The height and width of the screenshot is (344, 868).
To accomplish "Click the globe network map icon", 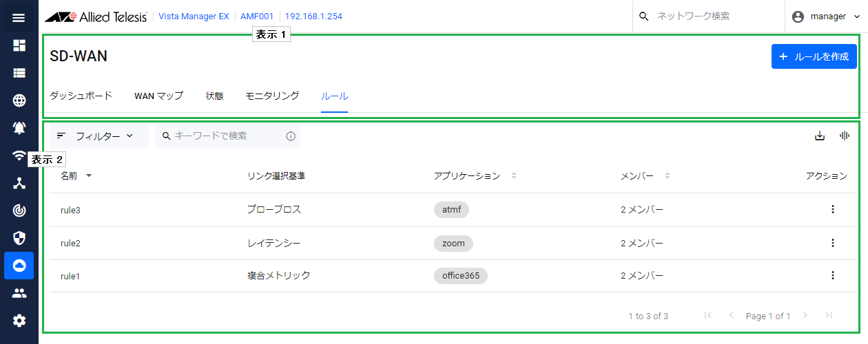I will click(x=19, y=100).
